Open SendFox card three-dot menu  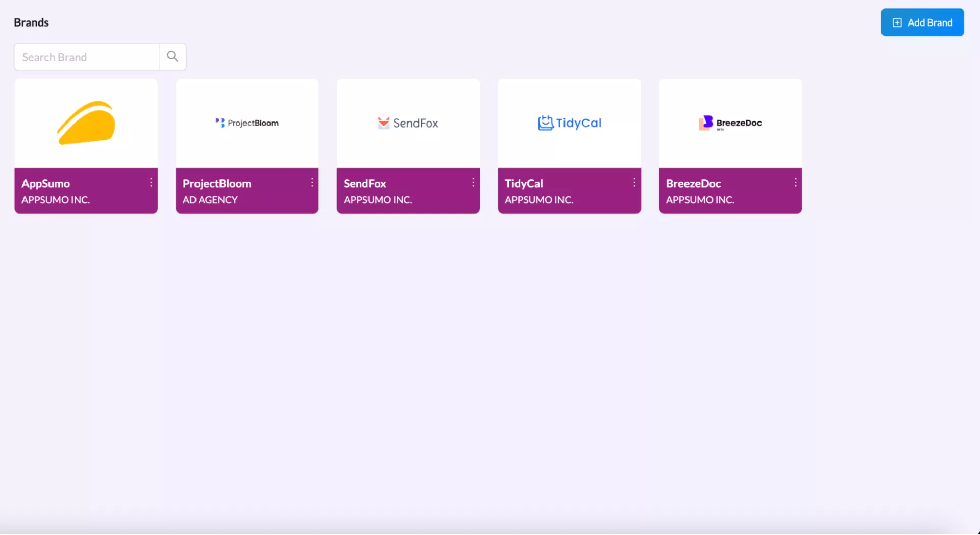tap(473, 183)
